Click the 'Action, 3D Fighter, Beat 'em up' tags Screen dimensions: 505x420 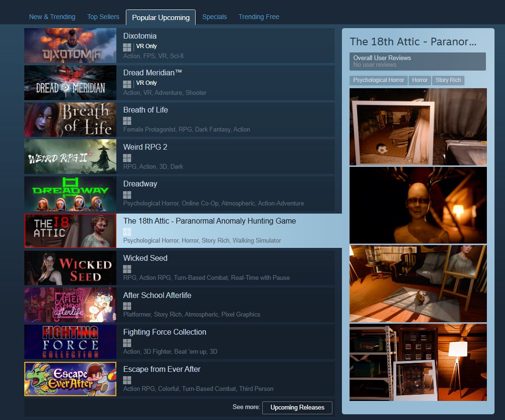(170, 352)
